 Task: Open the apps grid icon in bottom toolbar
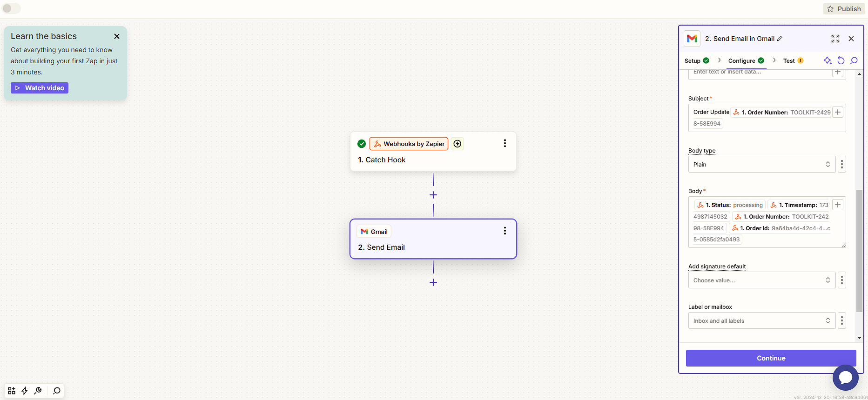point(12,391)
